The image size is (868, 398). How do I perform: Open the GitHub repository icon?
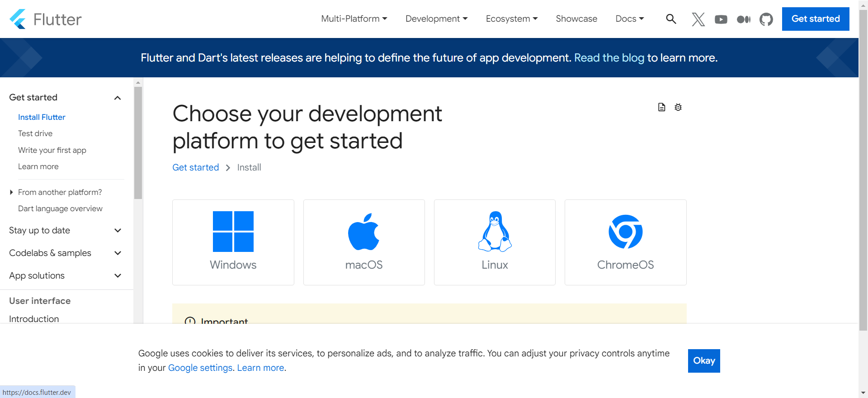(766, 19)
